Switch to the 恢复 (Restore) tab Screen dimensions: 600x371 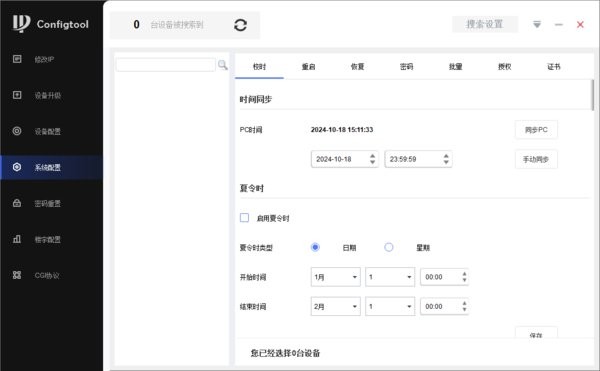357,67
